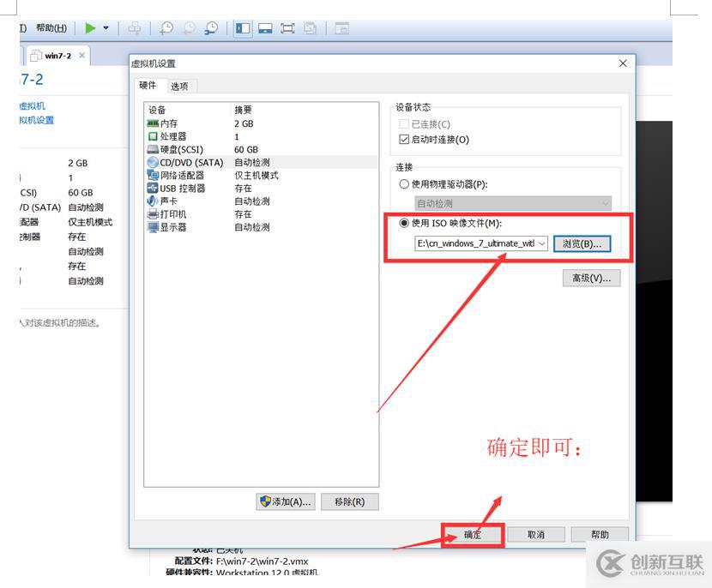Select the 显示器 display device icon
The width and height of the screenshot is (712, 588).
(x=153, y=227)
